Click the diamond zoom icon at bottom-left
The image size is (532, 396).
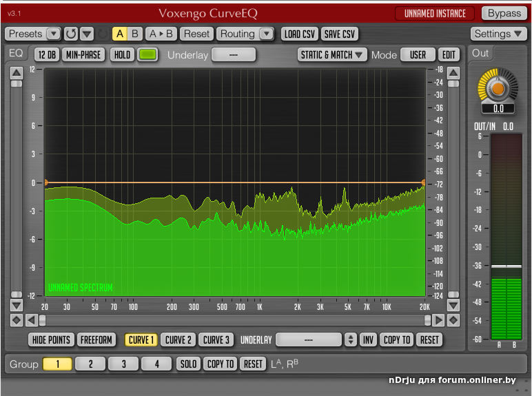pyautogui.click(x=17, y=320)
